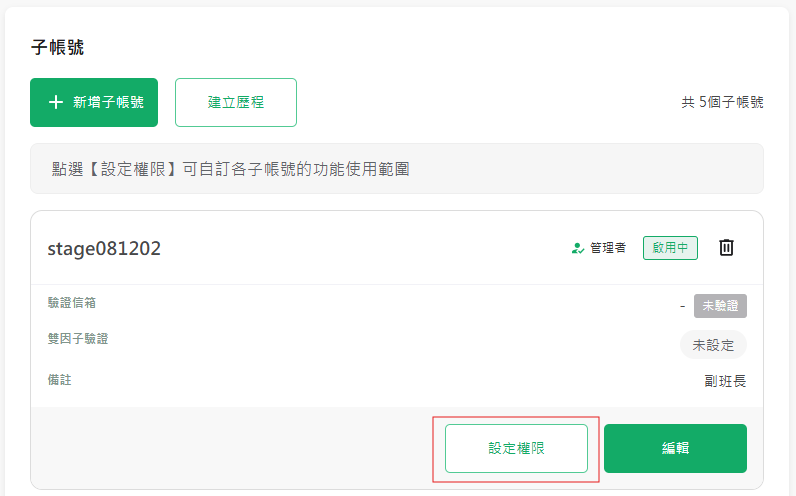796x496 pixels.
Task: Select the stage081202 account name
Action: click(104, 249)
